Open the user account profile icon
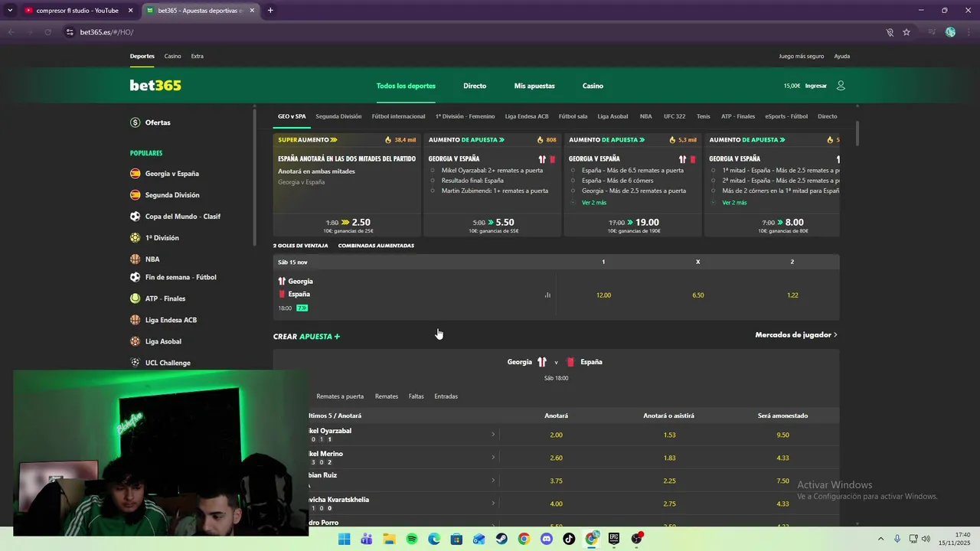This screenshot has width=980, height=551. coord(841,86)
